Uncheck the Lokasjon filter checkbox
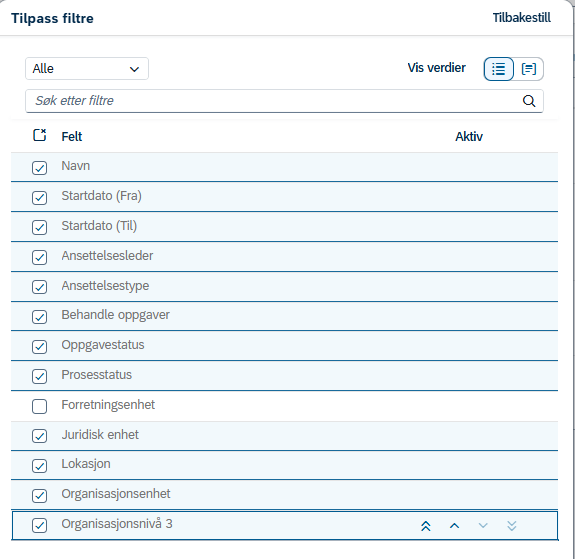This screenshot has height=559, width=575. click(39, 466)
